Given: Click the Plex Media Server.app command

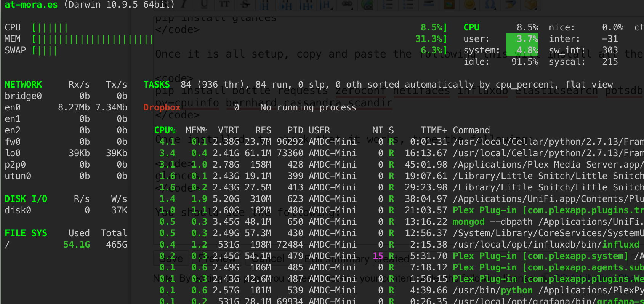Looking at the screenshot, I should pos(548,165).
